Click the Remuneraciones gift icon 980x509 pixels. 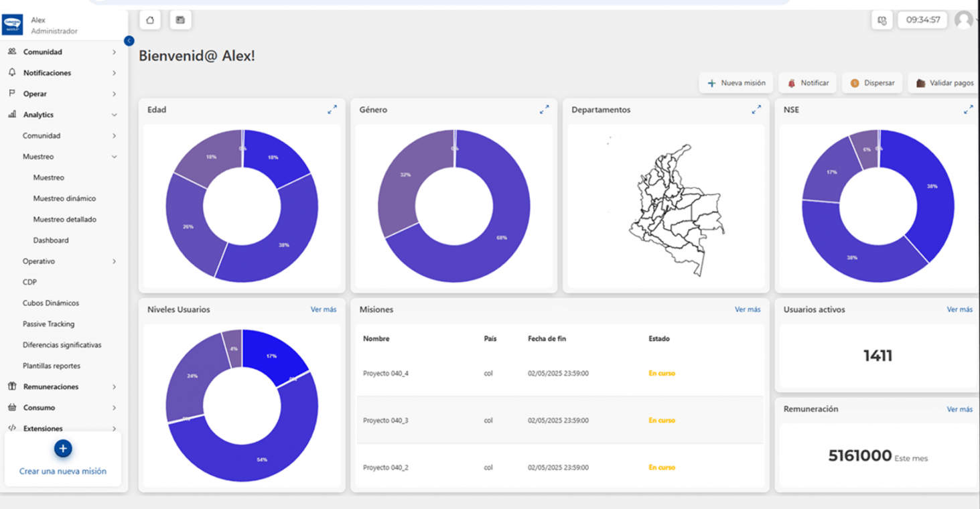12,386
